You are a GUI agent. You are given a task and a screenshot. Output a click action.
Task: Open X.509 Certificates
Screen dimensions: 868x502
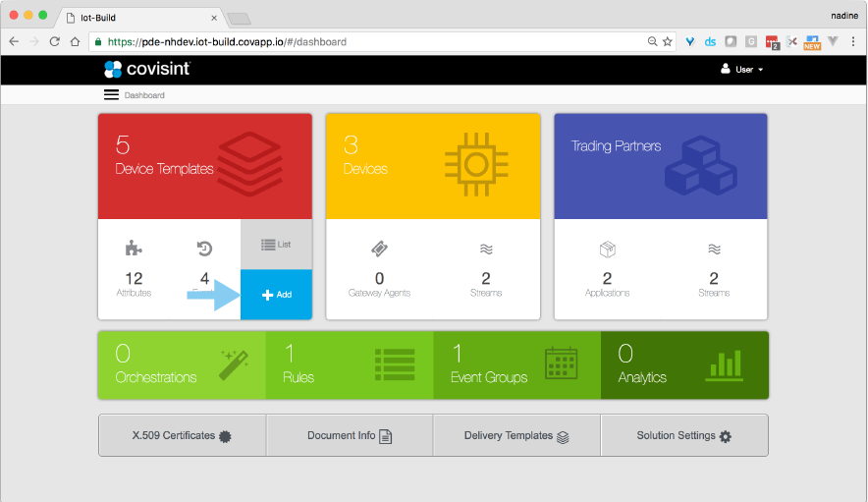[182, 435]
